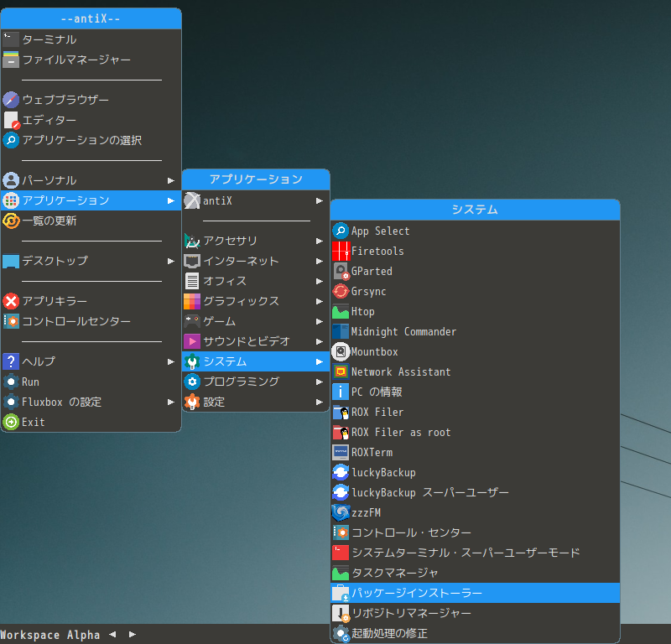The image size is (671, 644).
Task: Switch to next workspace arrow in toolbar
Action: point(133,634)
